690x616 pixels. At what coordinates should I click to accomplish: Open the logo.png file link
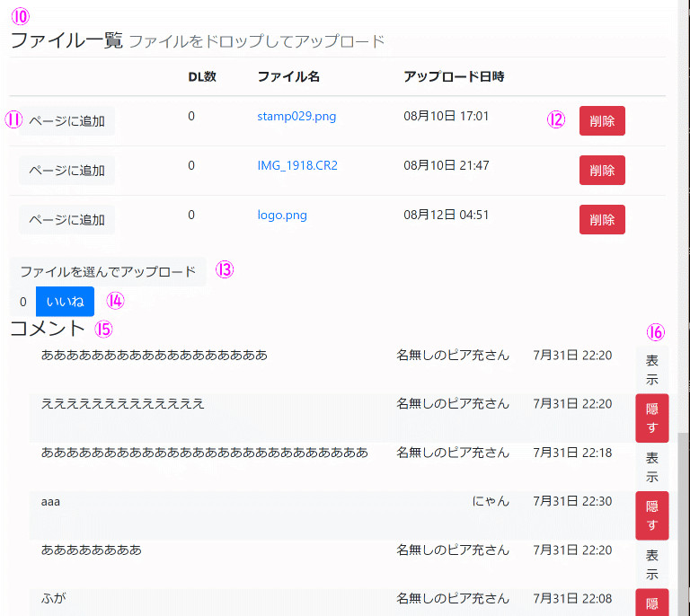click(x=282, y=215)
